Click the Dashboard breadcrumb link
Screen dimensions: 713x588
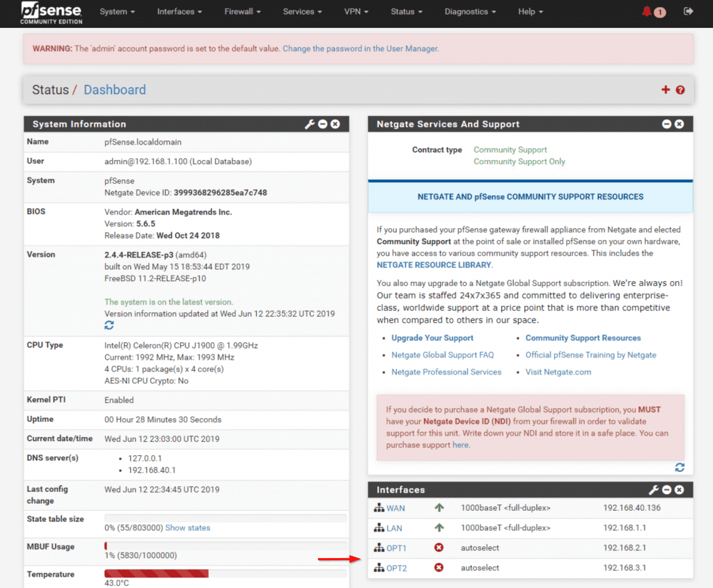(115, 90)
